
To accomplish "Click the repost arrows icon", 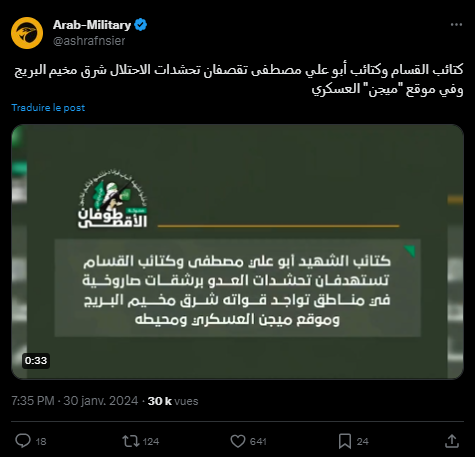I will (x=131, y=441).
